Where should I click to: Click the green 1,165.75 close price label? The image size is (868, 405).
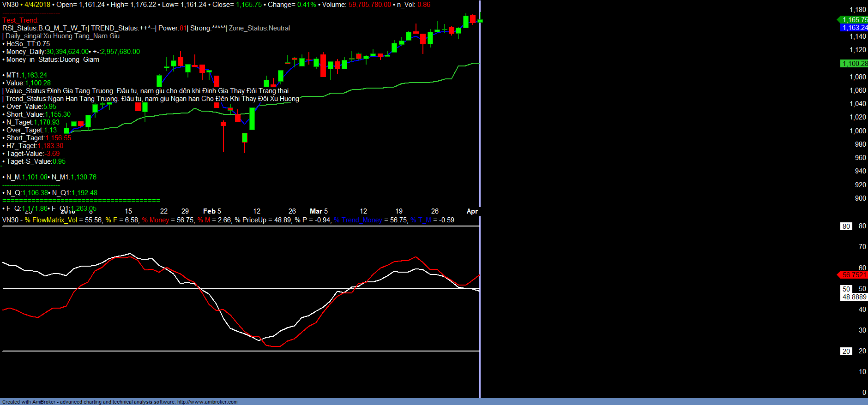pyautogui.click(x=854, y=20)
